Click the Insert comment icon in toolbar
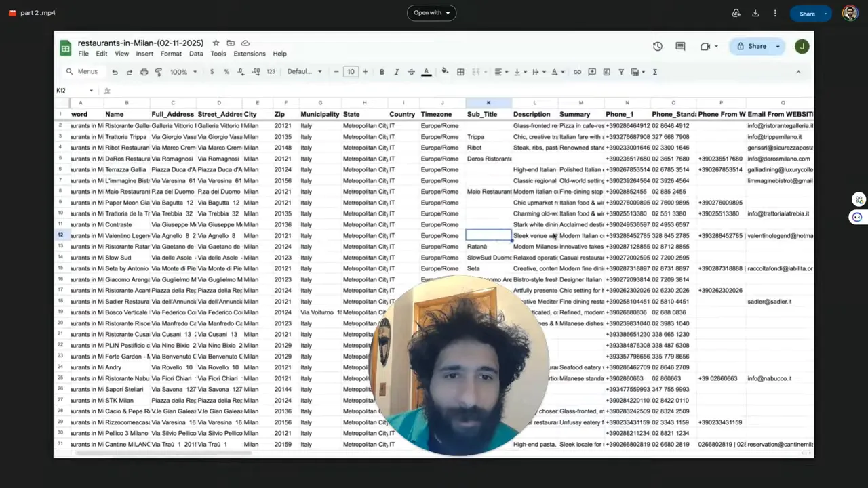The width and height of the screenshot is (868, 488). pyautogui.click(x=592, y=72)
